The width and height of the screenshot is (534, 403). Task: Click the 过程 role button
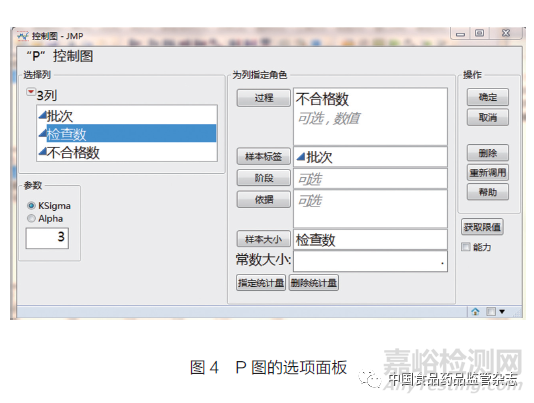[x=264, y=98]
